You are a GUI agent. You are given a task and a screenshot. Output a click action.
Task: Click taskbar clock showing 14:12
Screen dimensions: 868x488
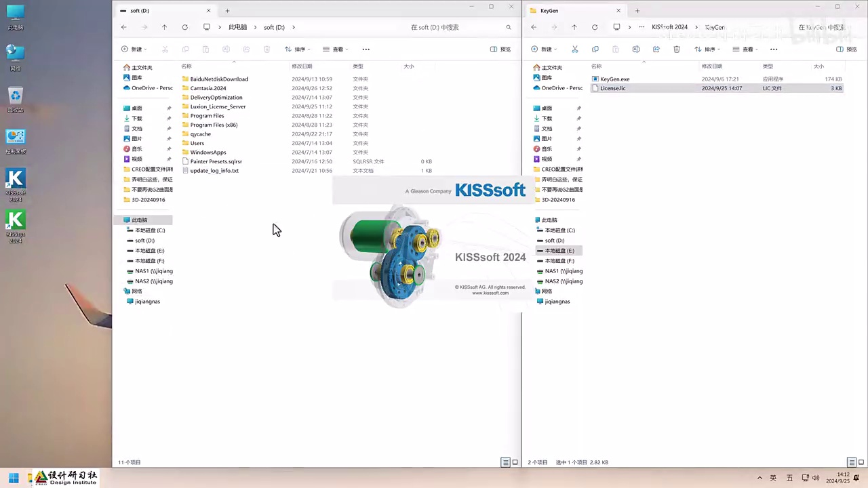837,478
